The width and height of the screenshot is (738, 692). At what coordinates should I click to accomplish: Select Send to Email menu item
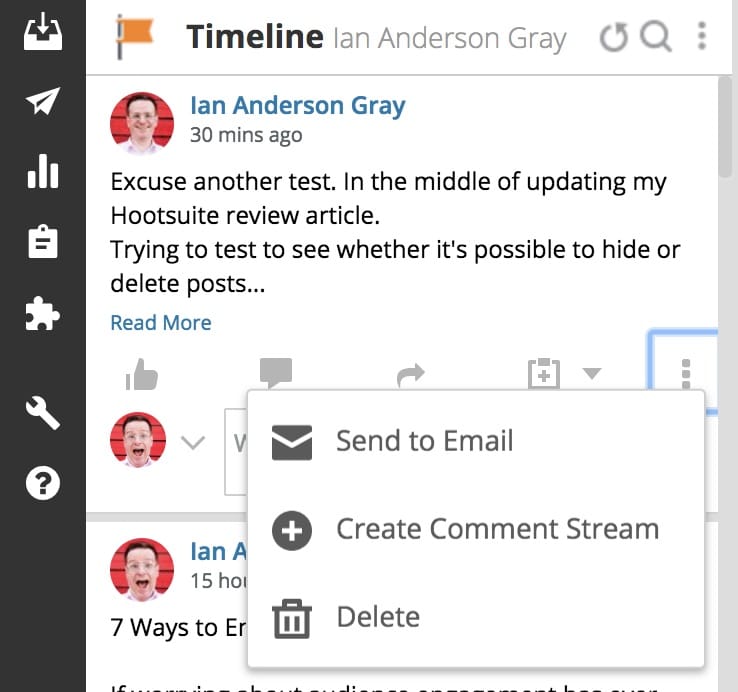coord(476,441)
